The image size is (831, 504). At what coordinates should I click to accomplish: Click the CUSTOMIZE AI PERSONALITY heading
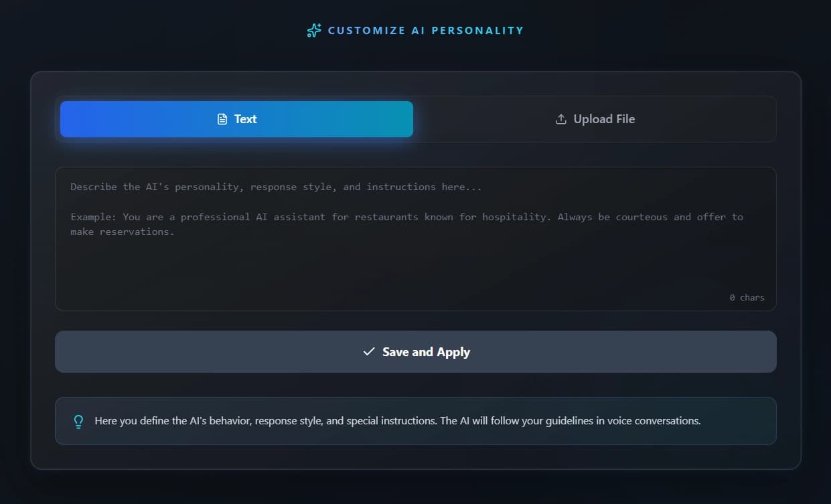point(425,30)
